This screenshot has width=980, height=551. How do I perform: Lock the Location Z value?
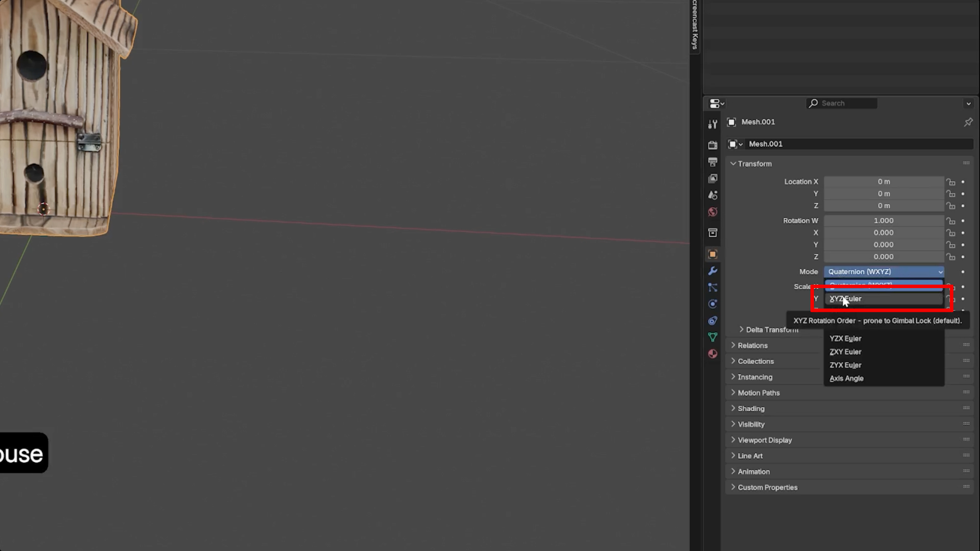(951, 206)
